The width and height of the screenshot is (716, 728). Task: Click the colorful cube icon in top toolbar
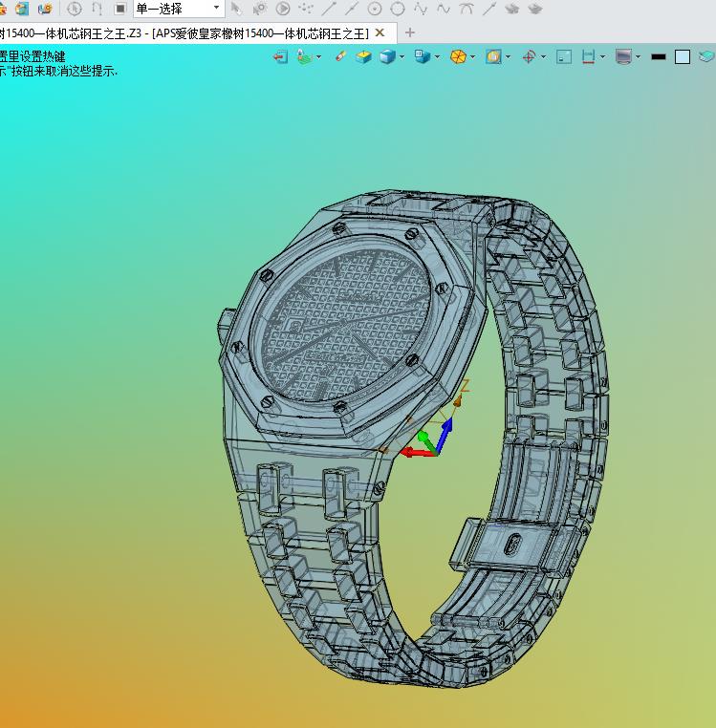click(x=22, y=9)
